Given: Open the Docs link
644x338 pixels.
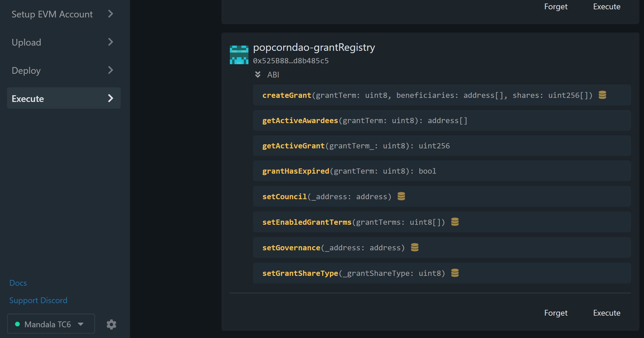Looking at the screenshot, I should tap(18, 283).
